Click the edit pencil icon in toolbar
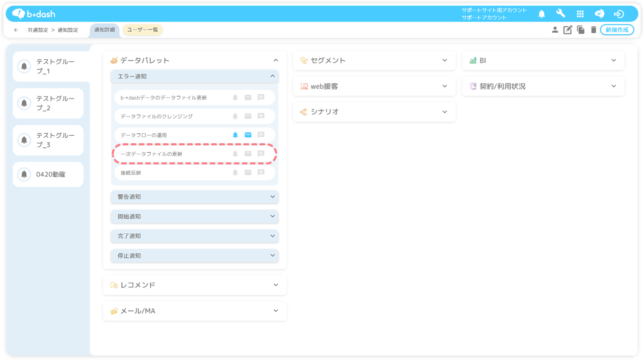This screenshot has width=644, height=362. [568, 30]
